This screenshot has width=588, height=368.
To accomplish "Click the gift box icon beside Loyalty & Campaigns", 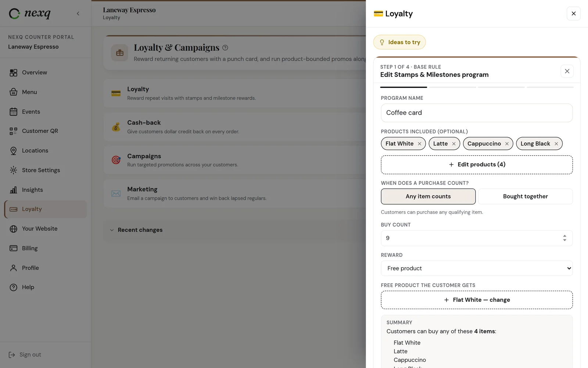I will click(x=120, y=53).
